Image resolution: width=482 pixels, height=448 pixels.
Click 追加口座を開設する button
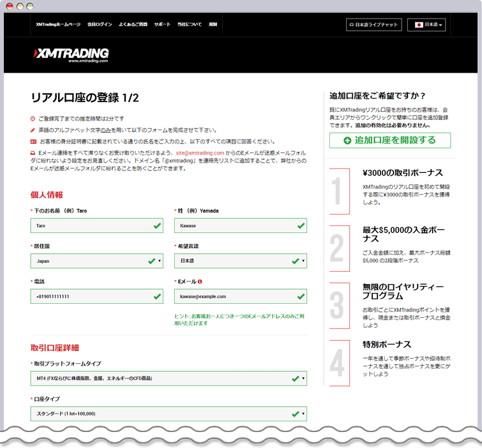pos(390,140)
